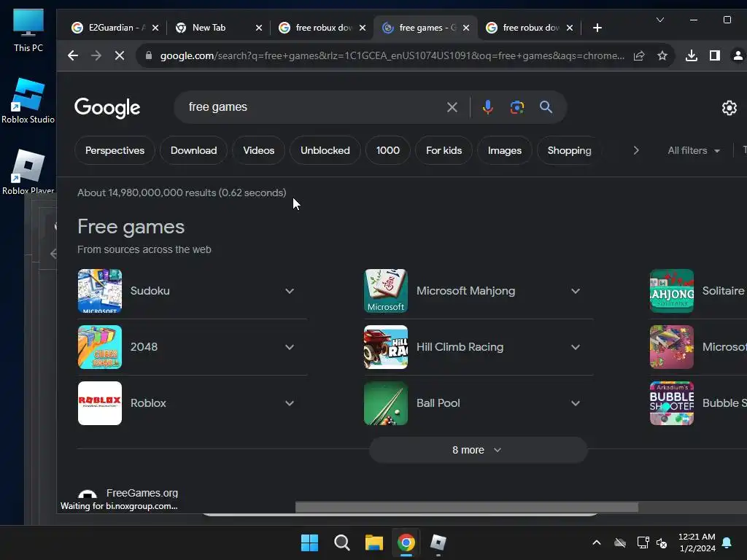
Task: Close the free games tab
Action: tap(466, 28)
